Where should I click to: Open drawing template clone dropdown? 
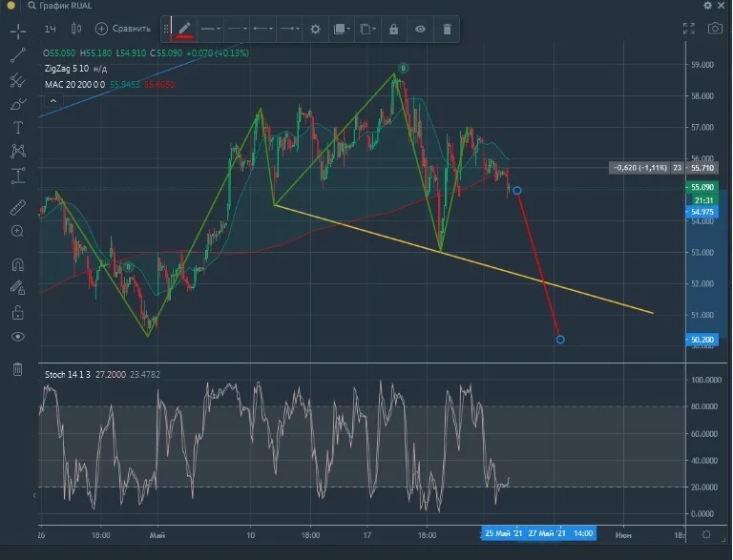(367, 30)
